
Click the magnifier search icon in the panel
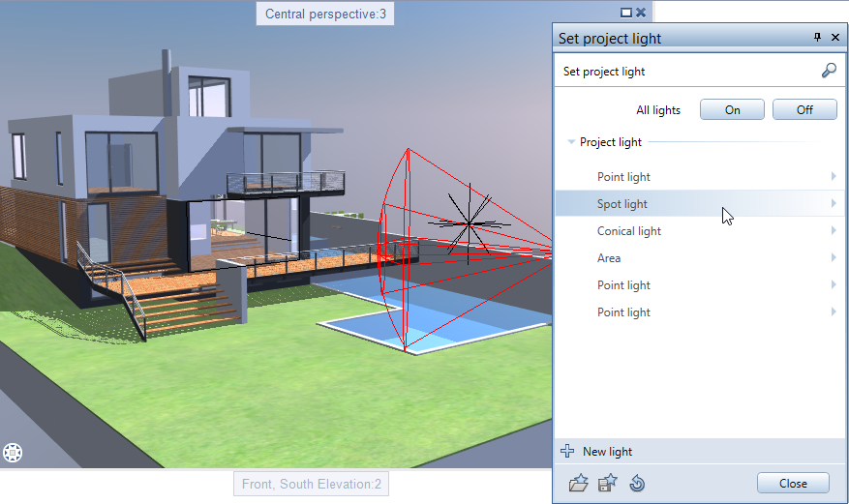(829, 71)
